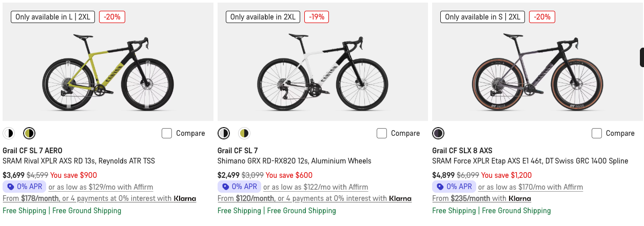Choose the olive swatch under Grail CF SL 7

(244, 133)
